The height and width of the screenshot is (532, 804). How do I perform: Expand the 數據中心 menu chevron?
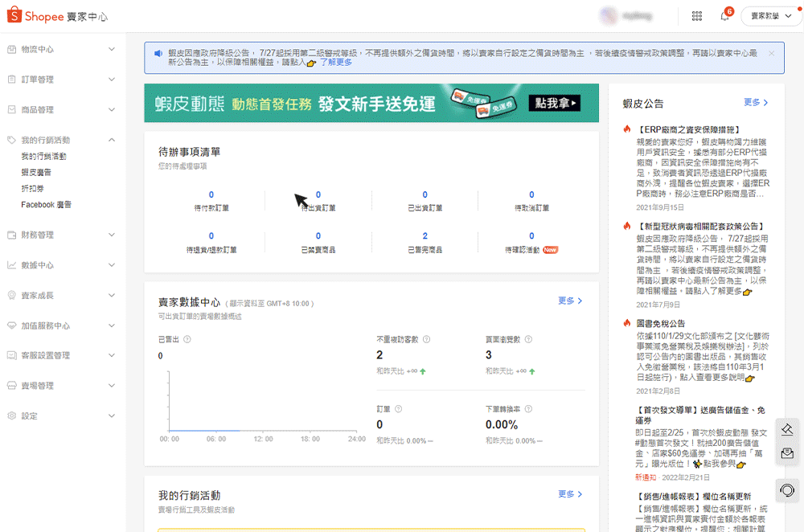112,265
